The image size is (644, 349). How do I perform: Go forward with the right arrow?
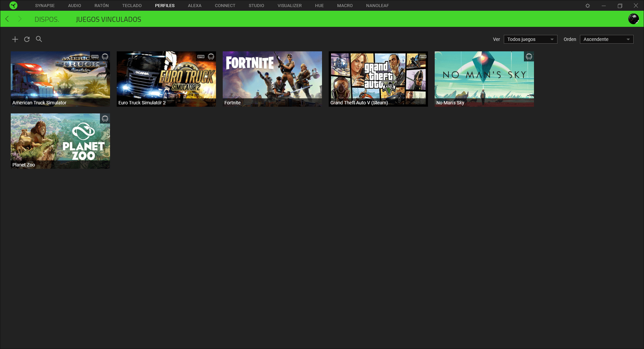(x=19, y=19)
